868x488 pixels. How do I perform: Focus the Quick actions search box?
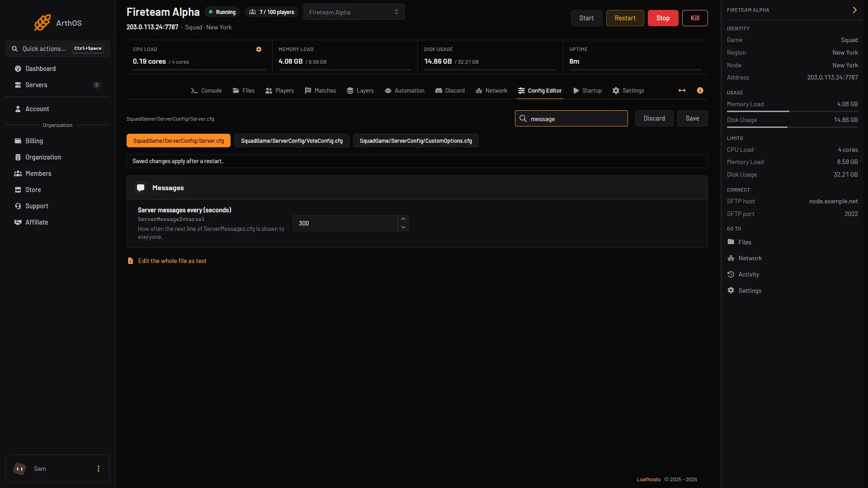(x=57, y=49)
